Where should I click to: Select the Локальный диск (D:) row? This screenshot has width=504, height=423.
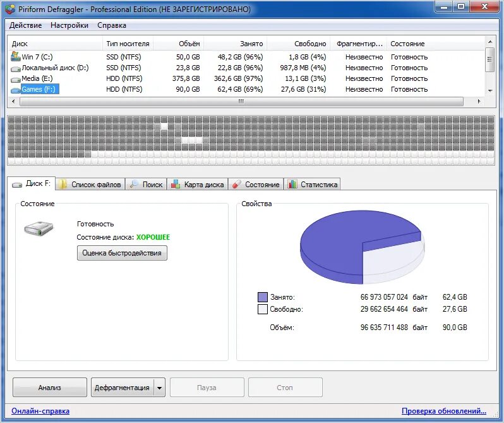[246, 68]
